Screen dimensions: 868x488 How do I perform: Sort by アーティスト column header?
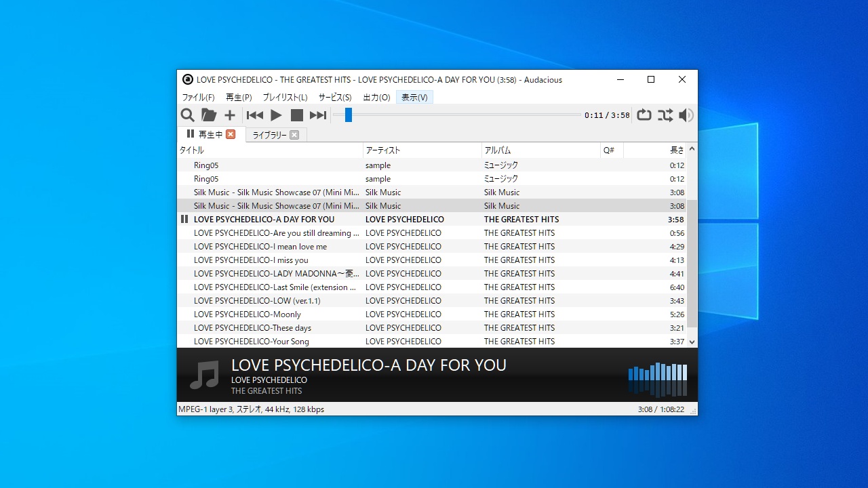[422, 150]
